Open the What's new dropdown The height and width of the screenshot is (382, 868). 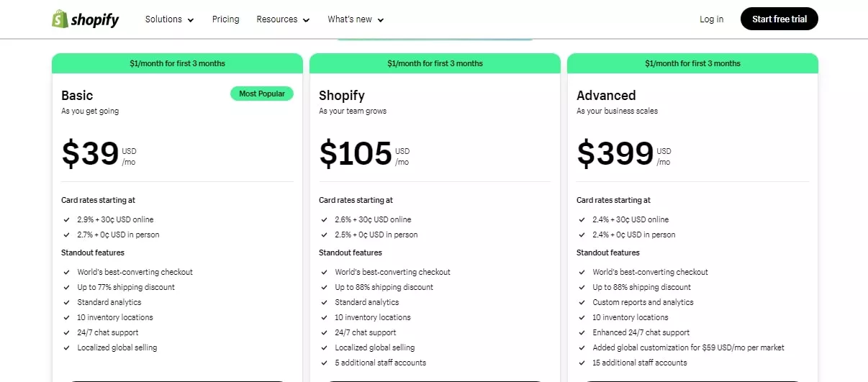pos(356,19)
